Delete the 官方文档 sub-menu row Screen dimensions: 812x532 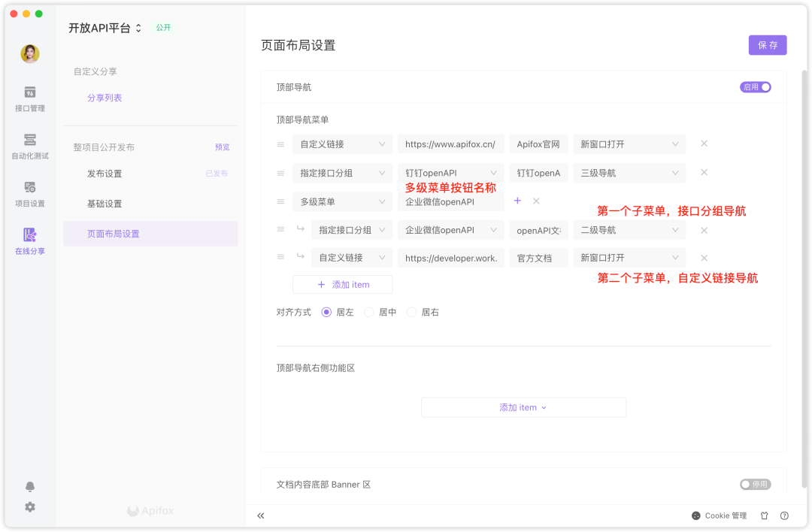click(x=704, y=258)
